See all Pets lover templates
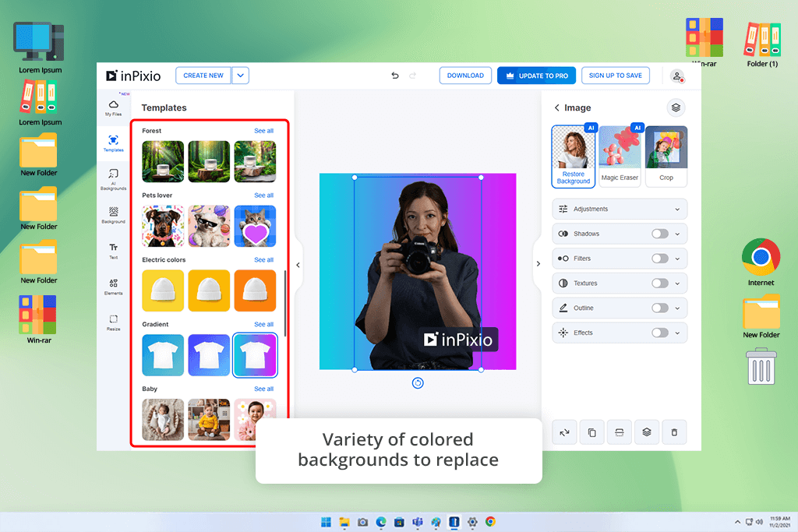 tap(263, 196)
